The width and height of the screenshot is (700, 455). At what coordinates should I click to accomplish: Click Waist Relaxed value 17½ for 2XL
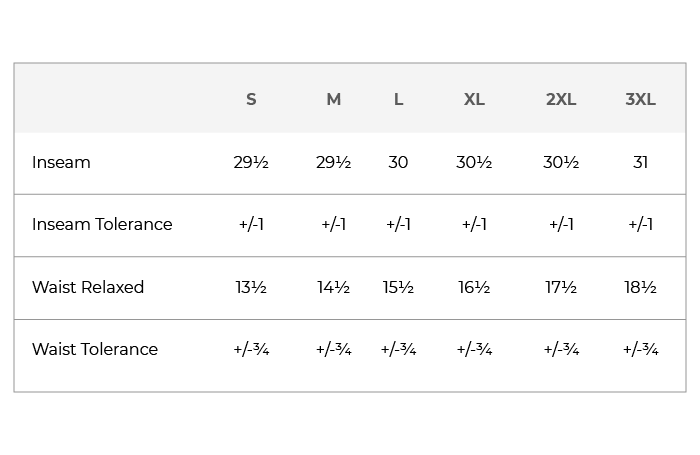[561, 287]
